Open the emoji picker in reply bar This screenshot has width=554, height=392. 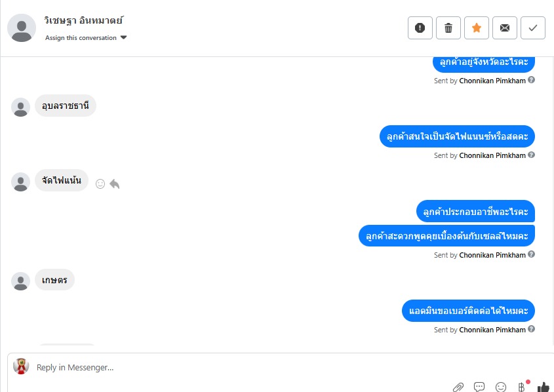click(501, 387)
